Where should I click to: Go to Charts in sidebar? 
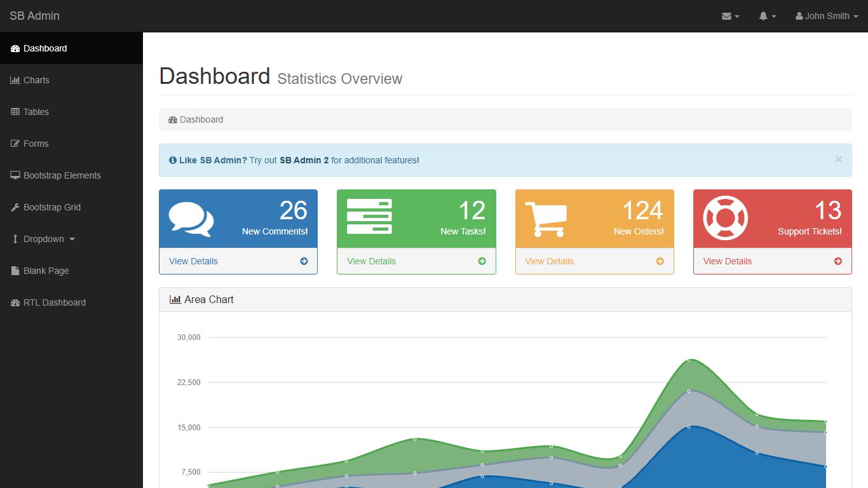click(x=36, y=80)
